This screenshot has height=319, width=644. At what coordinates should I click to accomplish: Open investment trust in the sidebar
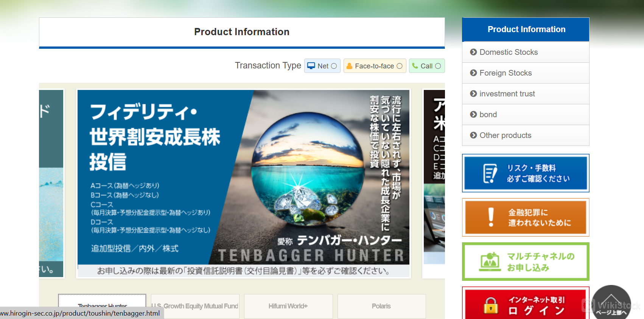(x=526, y=94)
